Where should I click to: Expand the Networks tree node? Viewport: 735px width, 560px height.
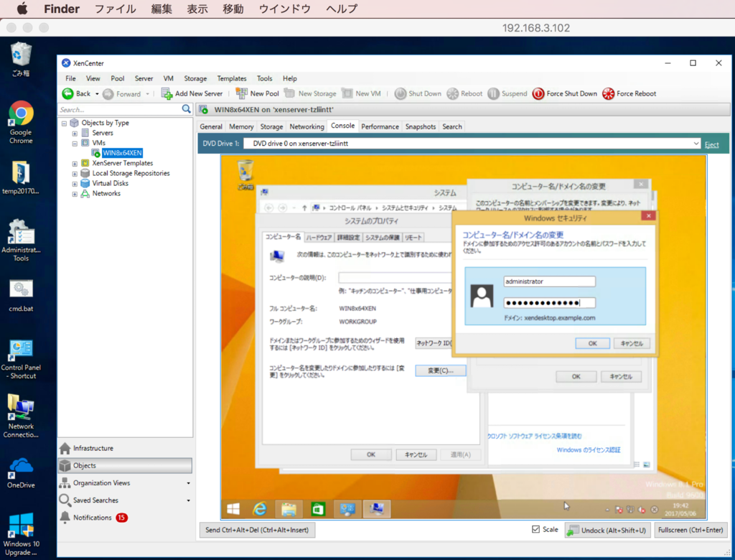tap(75, 194)
